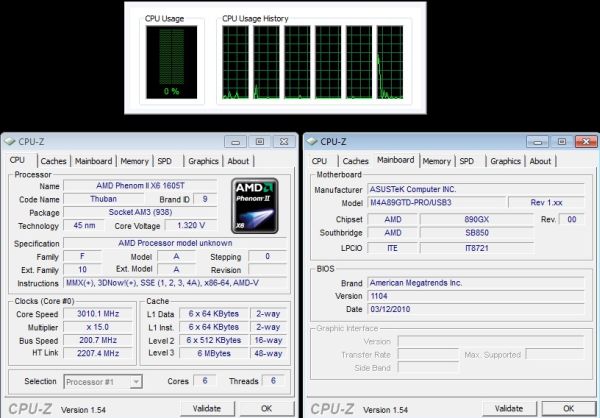Click Validate button in left CPU-Z window

(207, 408)
